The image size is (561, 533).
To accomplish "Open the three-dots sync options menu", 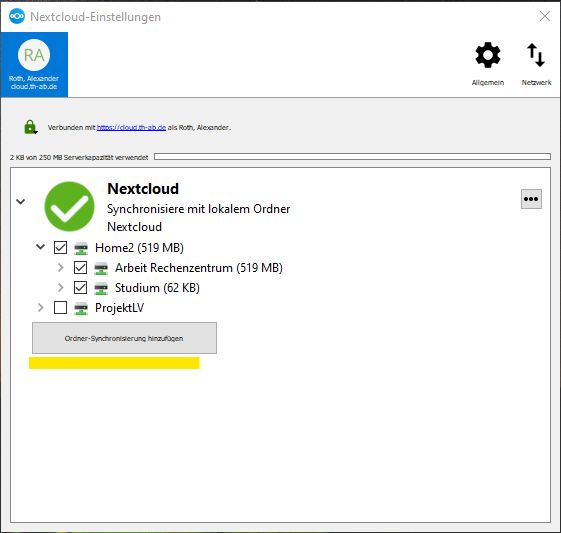I will pyautogui.click(x=531, y=199).
